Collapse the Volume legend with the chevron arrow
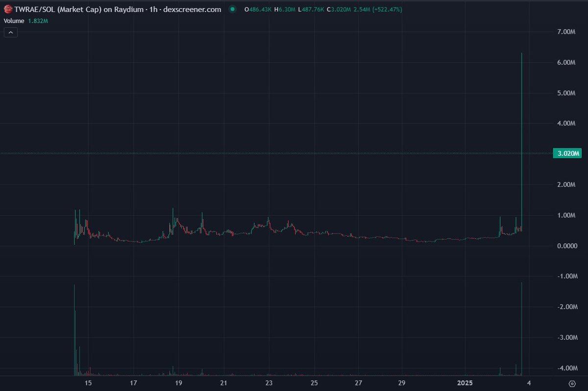 [x=10, y=32]
